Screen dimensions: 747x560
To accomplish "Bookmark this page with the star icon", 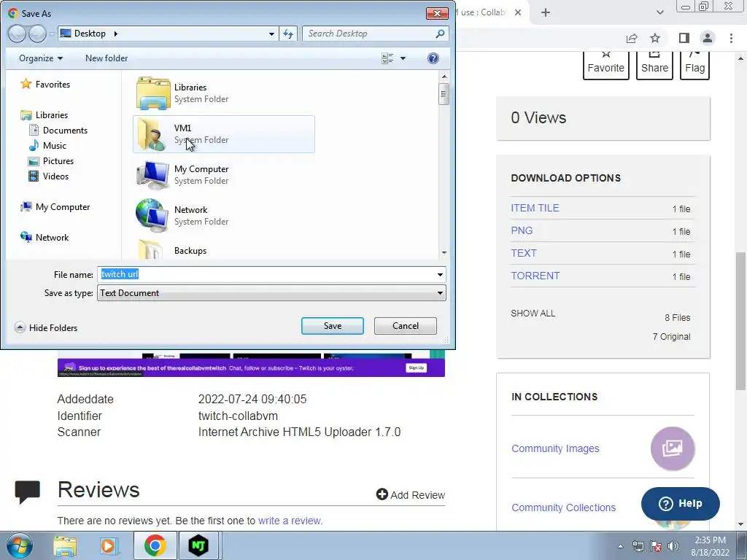I will pyautogui.click(x=655, y=38).
